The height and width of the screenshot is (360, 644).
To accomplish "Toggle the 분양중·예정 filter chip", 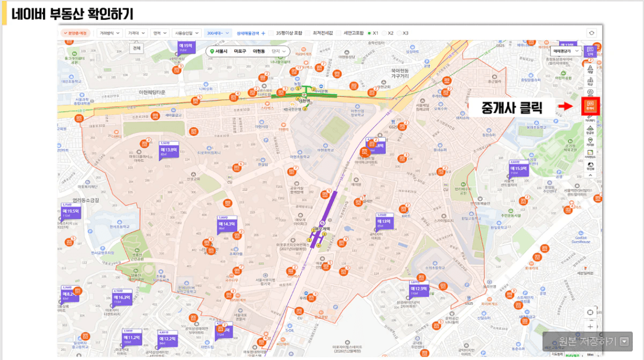I will point(76,33).
